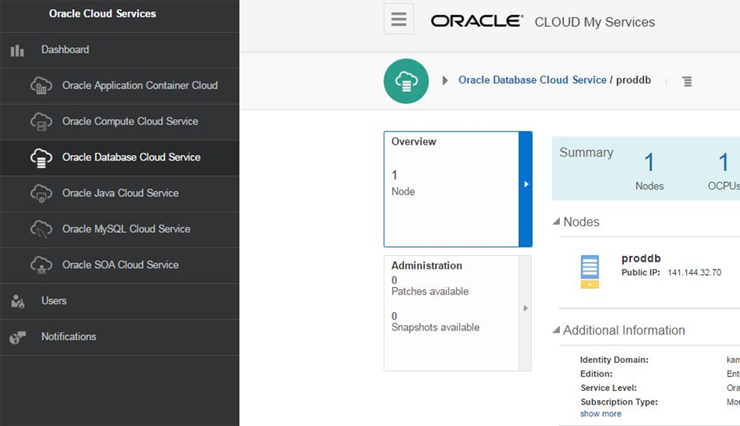Select the Overview tile
The width and height of the screenshot is (740, 426).
tap(451, 188)
